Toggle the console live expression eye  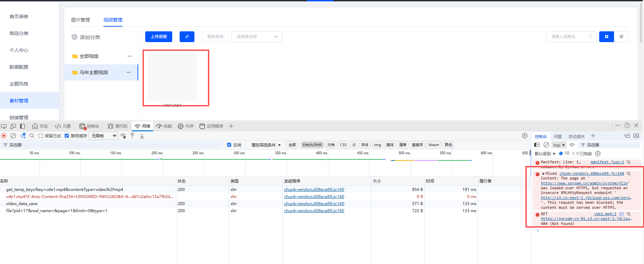(572, 145)
